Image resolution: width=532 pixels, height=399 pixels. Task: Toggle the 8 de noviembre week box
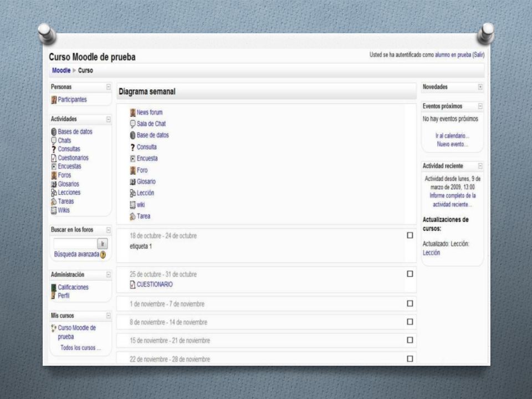[x=410, y=321]
